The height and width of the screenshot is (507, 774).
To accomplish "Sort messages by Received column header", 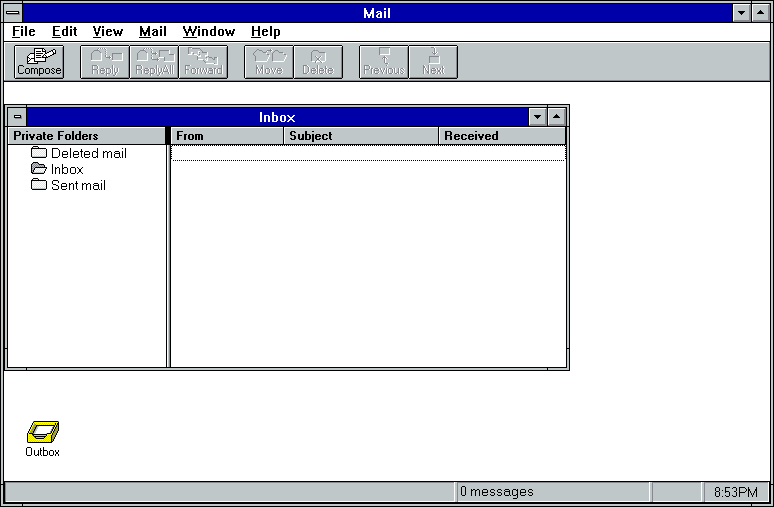I will (501, 136).
